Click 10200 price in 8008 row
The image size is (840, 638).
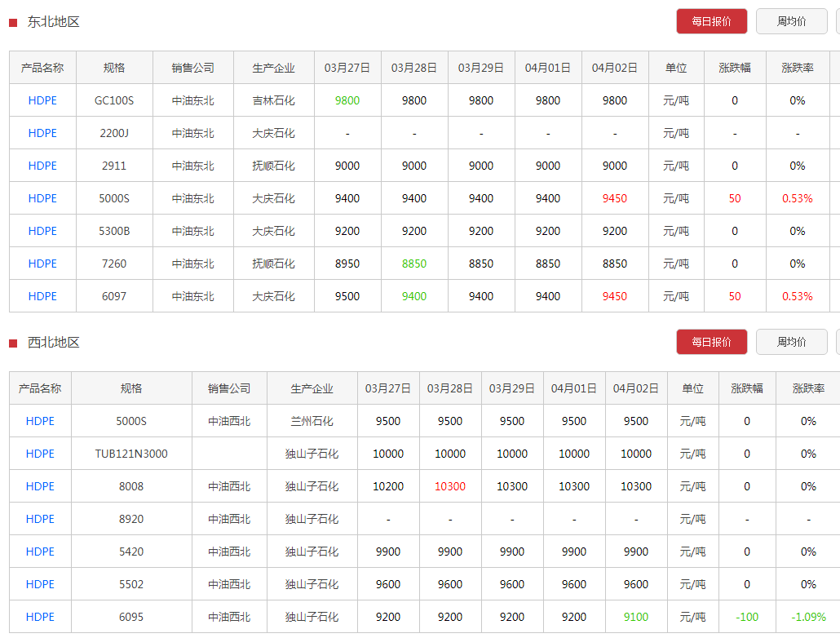pyautogui.click(x=388, y=487)
